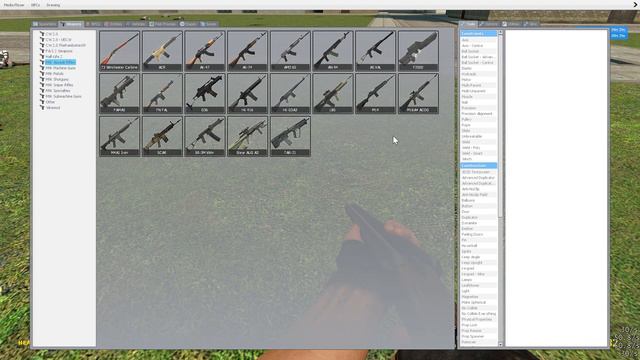
Task: Click the M16A4 ACOG weapon icon
Action: [418, 93]
